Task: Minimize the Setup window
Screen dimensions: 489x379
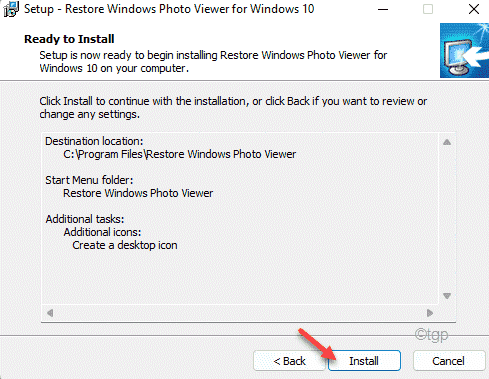Action: point(383,9)
